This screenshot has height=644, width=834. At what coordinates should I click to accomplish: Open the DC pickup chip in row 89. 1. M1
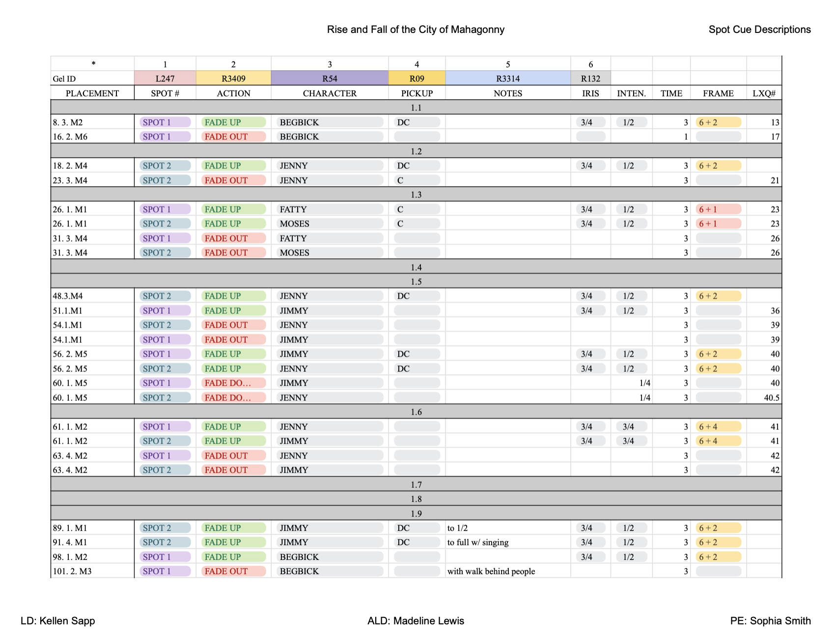pyautogui.click(x=417, y=528)
